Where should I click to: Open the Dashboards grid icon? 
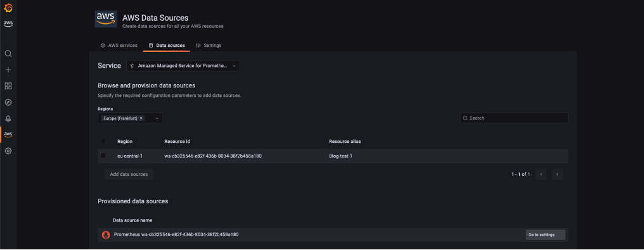point(8,86)
